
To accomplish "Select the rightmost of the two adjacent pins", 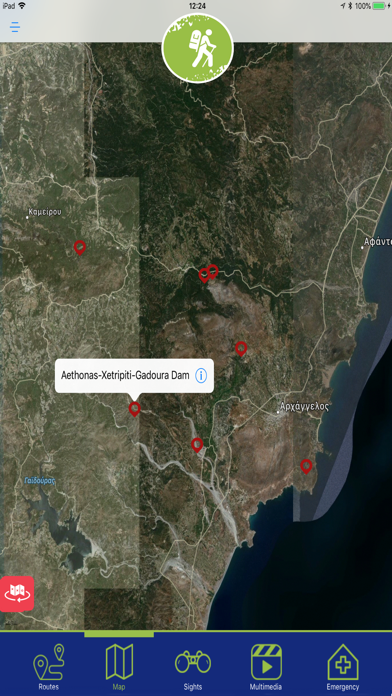I will (213, 271).
